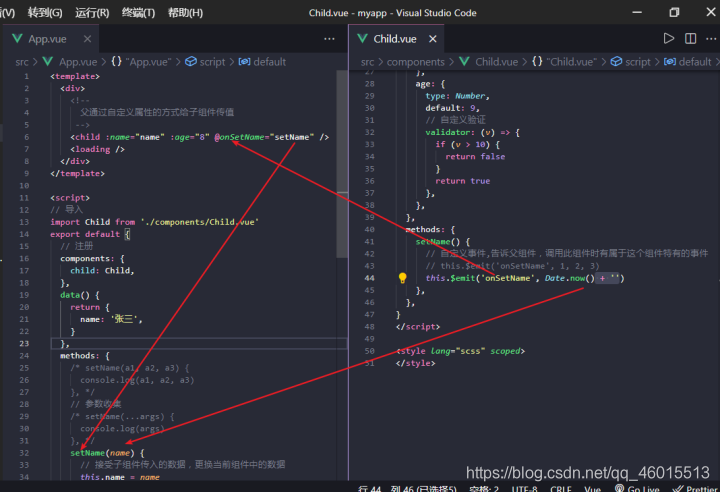
Task: Click 'return true' in Child.vue validator
Action: tap(462, 181)
